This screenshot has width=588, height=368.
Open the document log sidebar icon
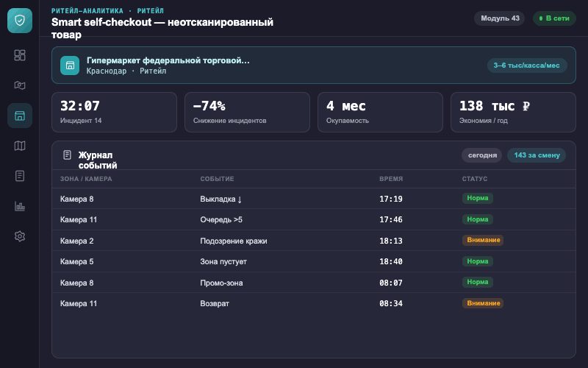(x=20, y=176)
